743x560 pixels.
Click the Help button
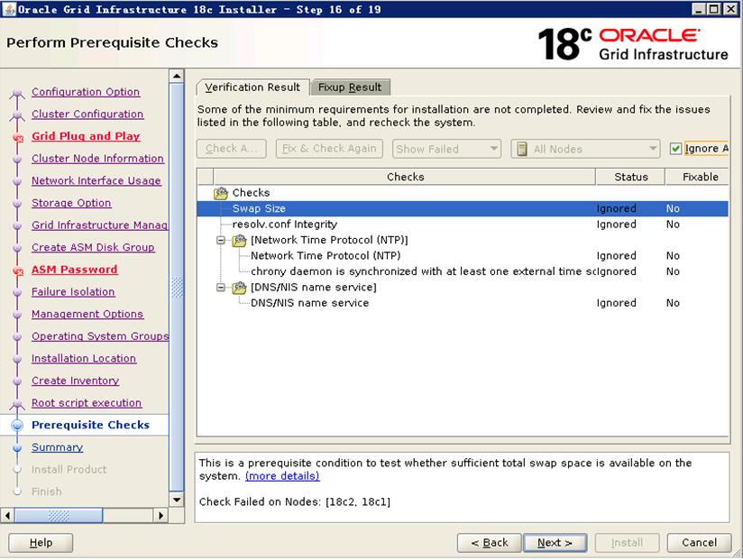point(41,543)
